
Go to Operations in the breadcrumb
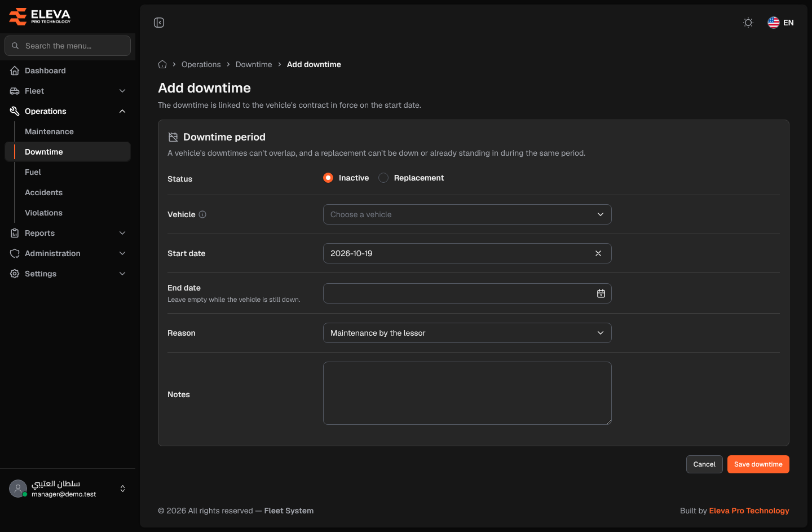pos(201,64)
